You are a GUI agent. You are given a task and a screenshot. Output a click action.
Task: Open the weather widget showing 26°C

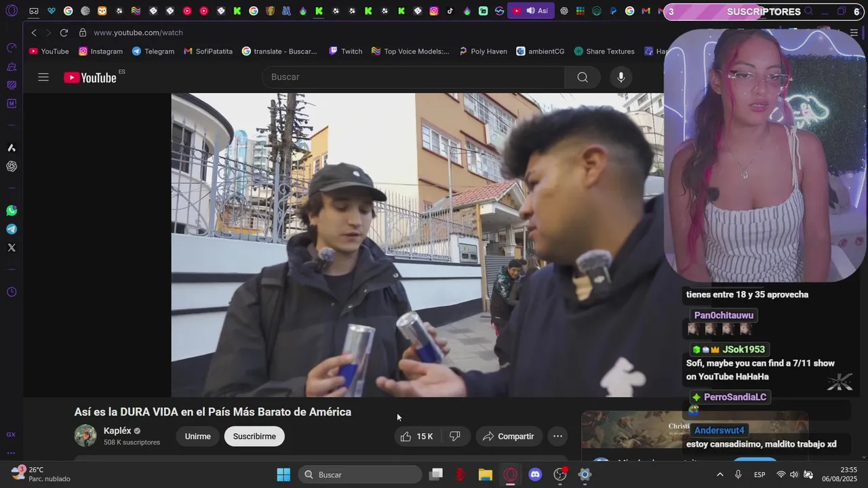click(x=41, y=474)
